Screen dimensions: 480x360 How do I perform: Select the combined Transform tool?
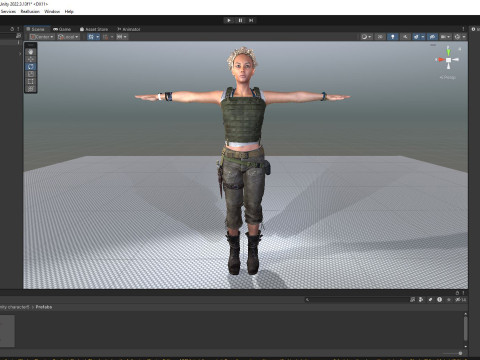tap(31, 89)
